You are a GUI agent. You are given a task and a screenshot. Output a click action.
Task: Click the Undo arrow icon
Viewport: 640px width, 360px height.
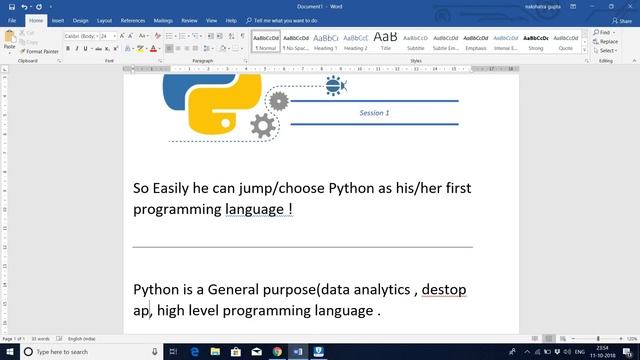pyautogui.click(x=24, y=7)
